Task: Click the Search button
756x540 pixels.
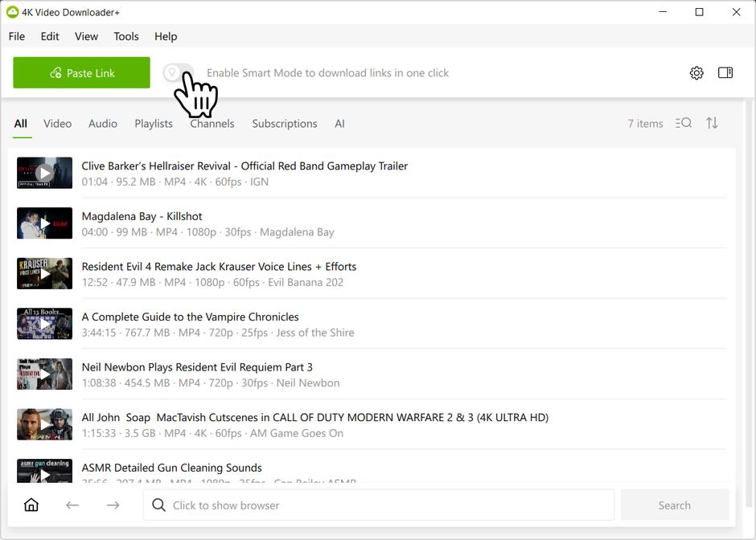Action: tap(675, 505)
